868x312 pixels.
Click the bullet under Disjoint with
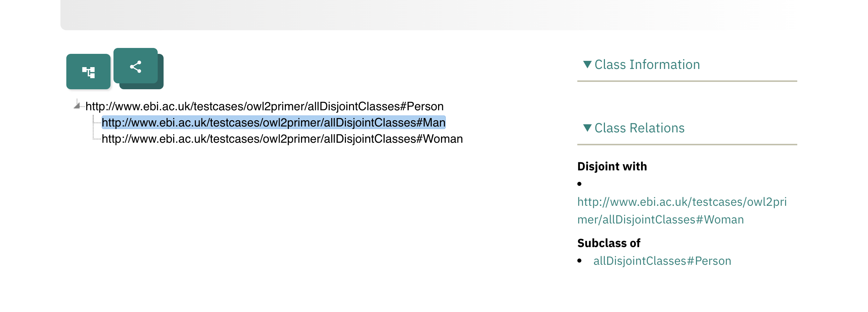point(580,183)
